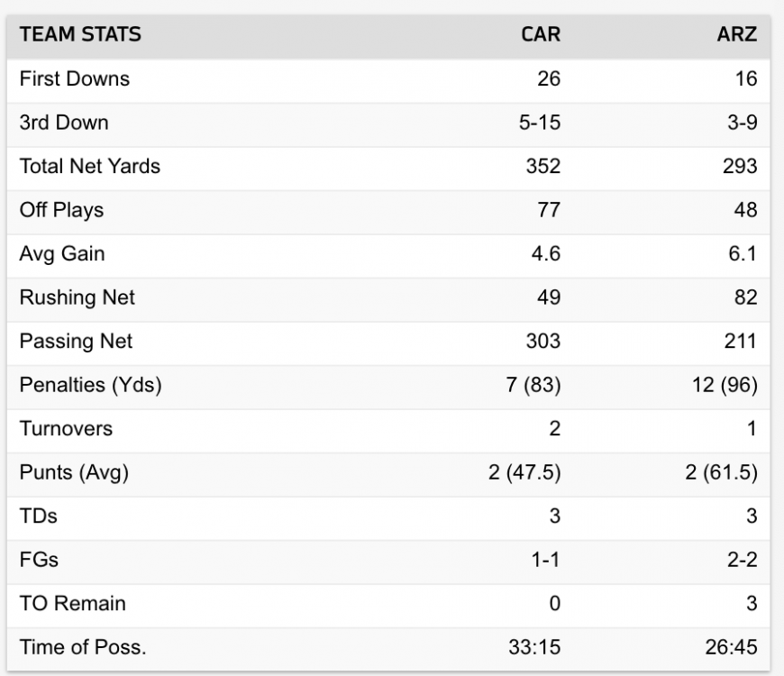The height and width of the screenshot is (676, 784).
Task: Click the TO Remain row label
Action: pos(72,603)
